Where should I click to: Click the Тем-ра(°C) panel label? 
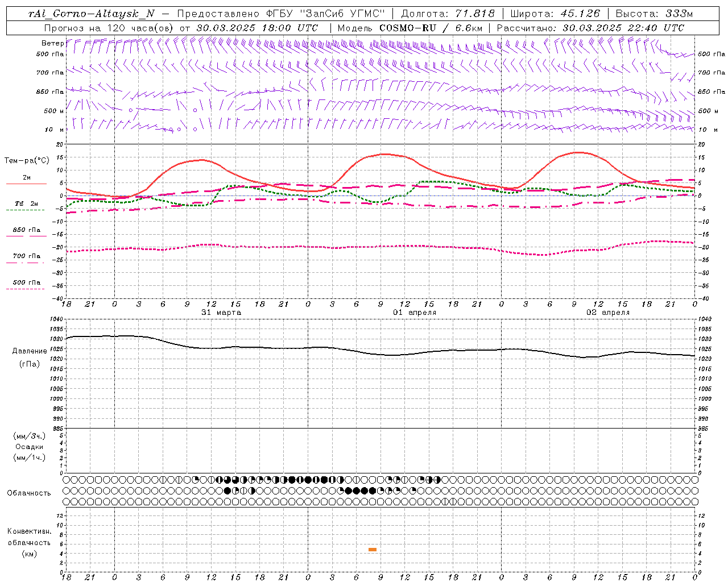[27, 161]
